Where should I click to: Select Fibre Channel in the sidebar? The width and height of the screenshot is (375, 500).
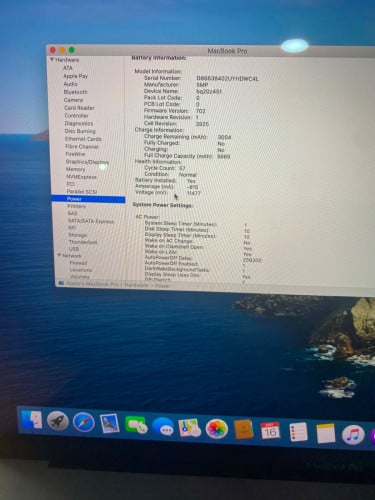[82, 146]
